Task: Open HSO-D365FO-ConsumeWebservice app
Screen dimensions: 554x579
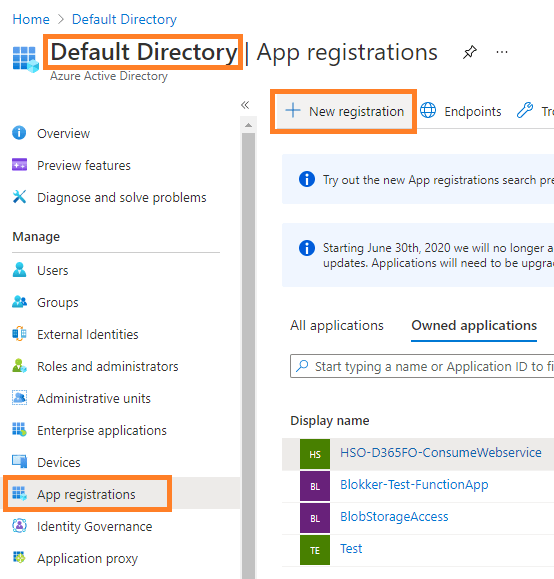Action: [x=441, y=453]
